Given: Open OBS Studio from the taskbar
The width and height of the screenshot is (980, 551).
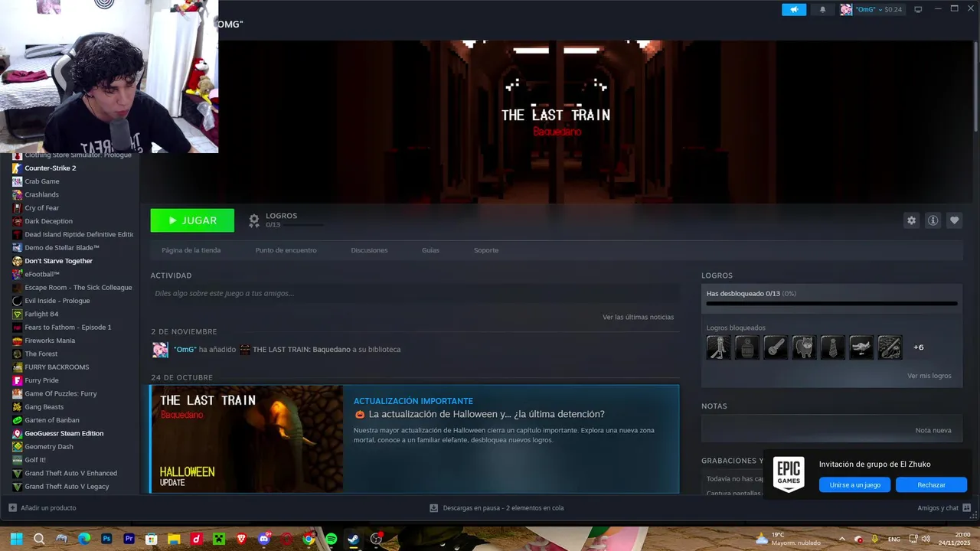Looking at the screenshot, I should tap(376, 539).
